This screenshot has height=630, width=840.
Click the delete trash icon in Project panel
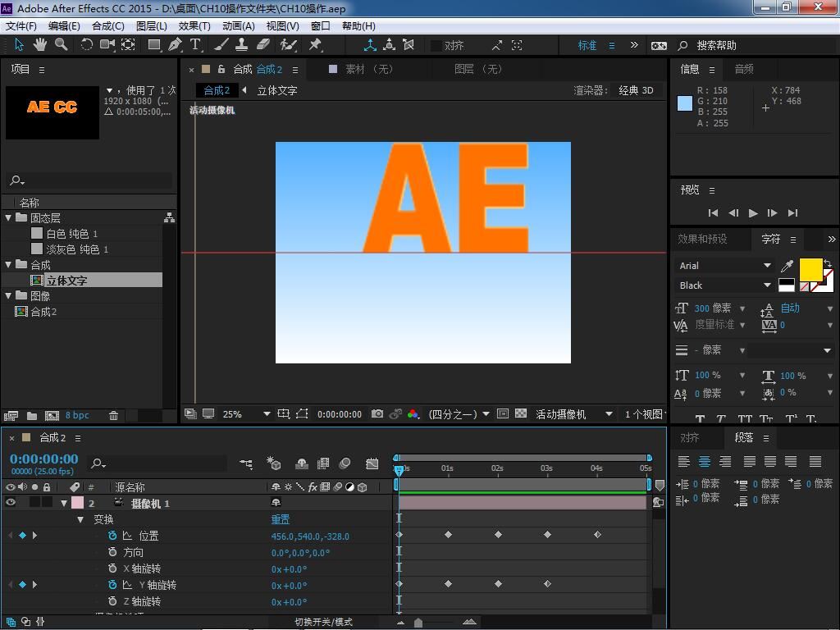pyautogui.click(x=113, y=415)
